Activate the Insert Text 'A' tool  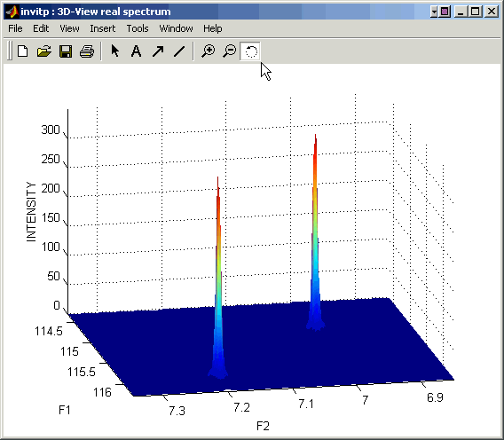(x=137, y=51)
